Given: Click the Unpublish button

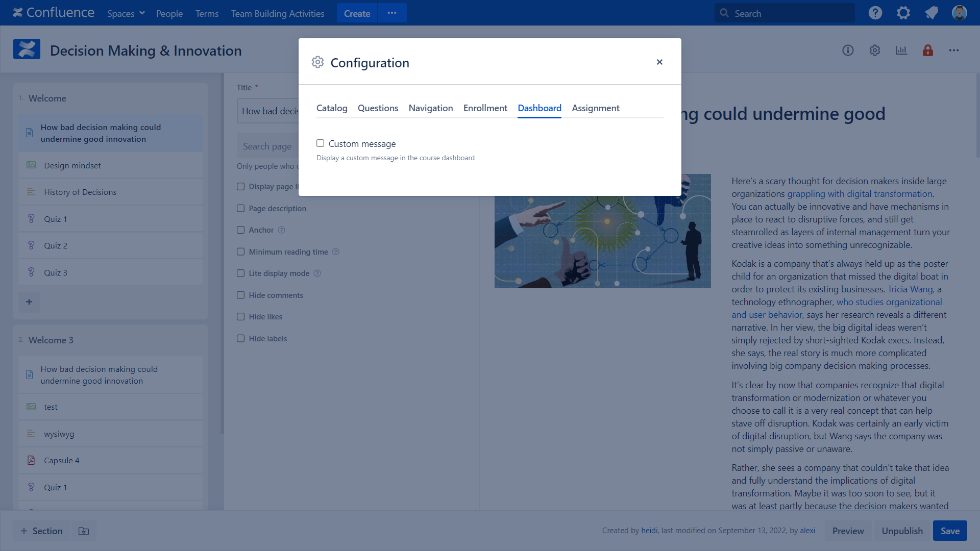Looking at the screenshot, I should (x=902, y=531).
